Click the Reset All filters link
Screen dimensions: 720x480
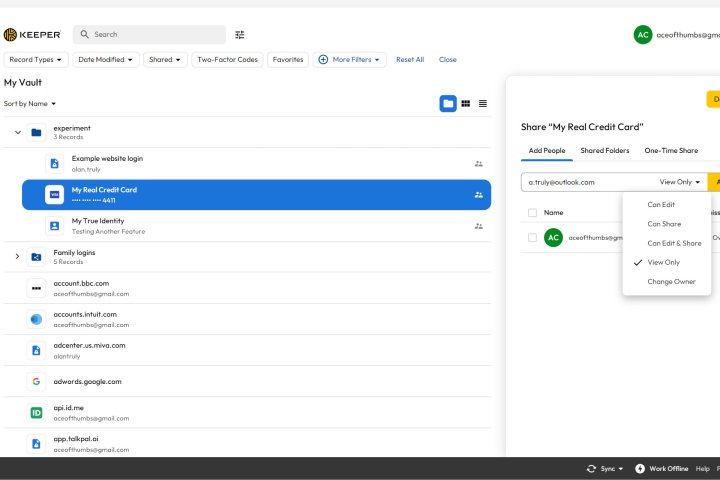[410, 60]
